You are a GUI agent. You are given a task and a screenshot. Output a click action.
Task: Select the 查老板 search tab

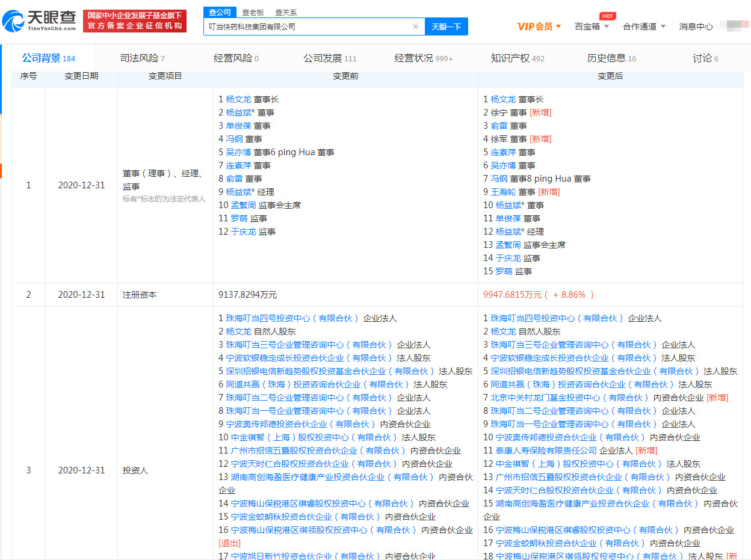click(x=253, y=12)
